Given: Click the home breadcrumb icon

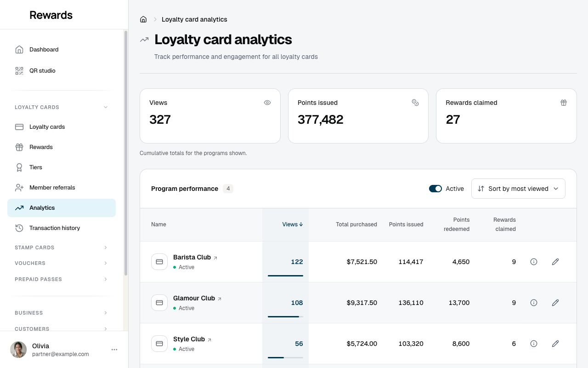Looking at the screenshot, I should click(143, 19).
